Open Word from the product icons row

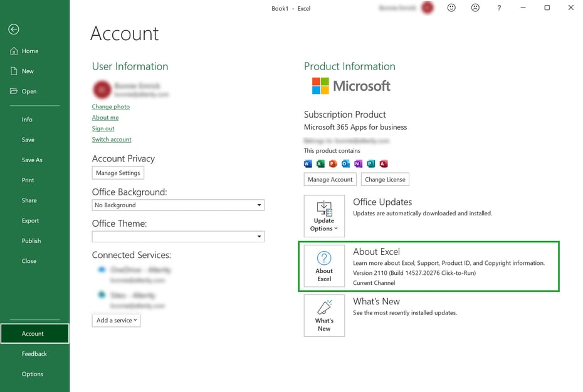point(308,163)
